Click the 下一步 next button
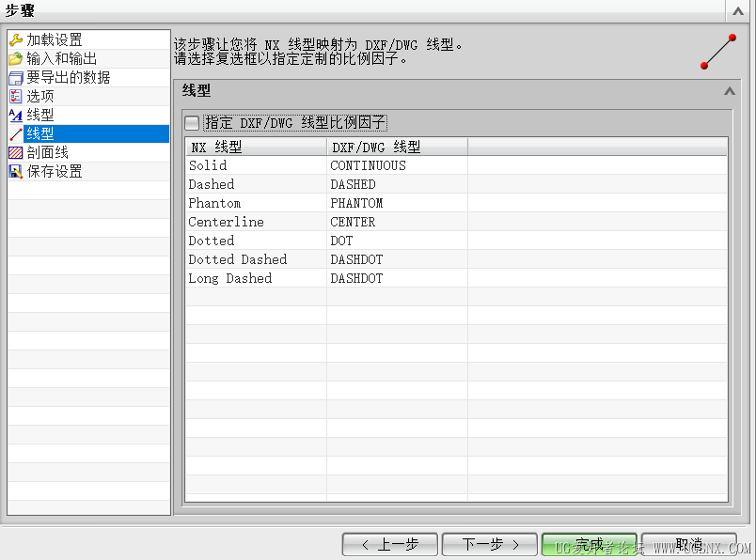Screen dimensions: 756x560 [489, 545]
